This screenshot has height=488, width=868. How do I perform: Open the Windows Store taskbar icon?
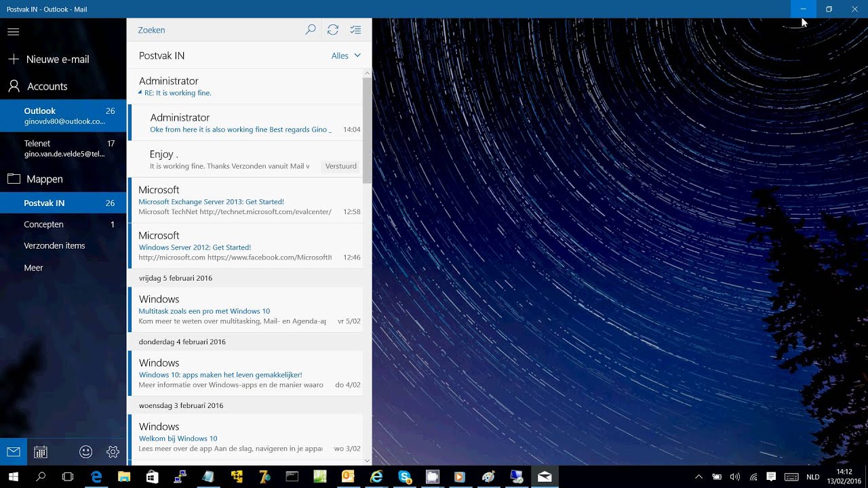click(152, 476)
